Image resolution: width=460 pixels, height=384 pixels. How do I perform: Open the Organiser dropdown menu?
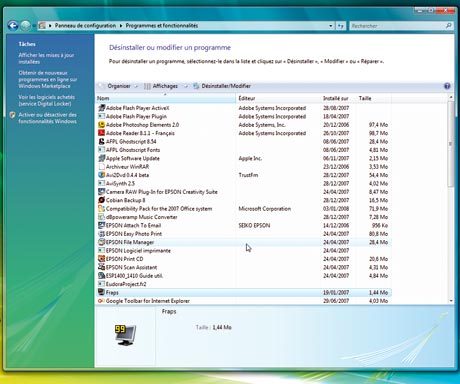click(x=118, y=86)
